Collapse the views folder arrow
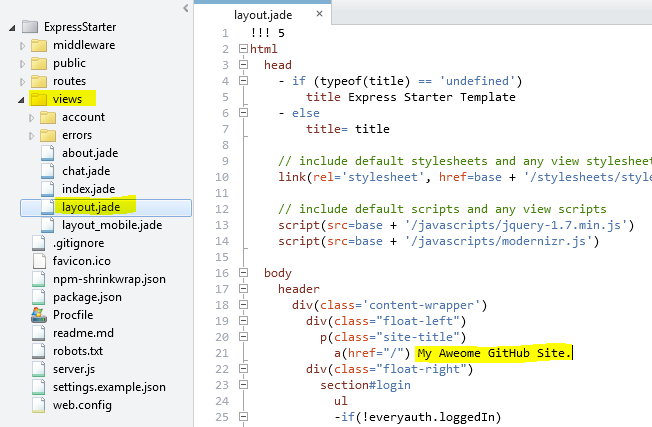This screenshot has height=427, width=652. coord(21,100)
